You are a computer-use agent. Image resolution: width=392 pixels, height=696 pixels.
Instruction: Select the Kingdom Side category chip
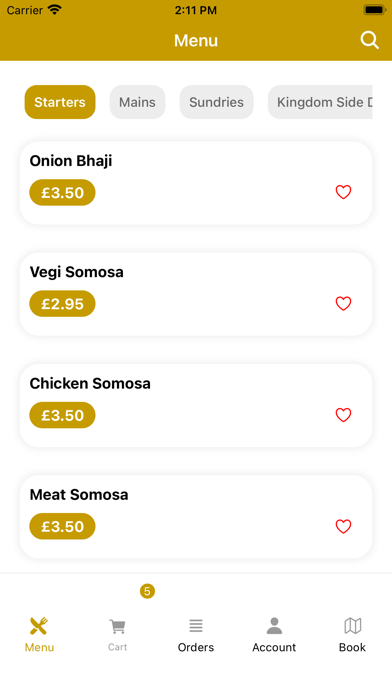[x=320, y=102]
